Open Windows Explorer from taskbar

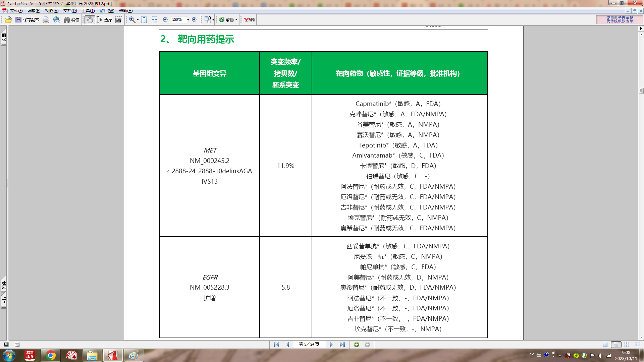[92, 355]
